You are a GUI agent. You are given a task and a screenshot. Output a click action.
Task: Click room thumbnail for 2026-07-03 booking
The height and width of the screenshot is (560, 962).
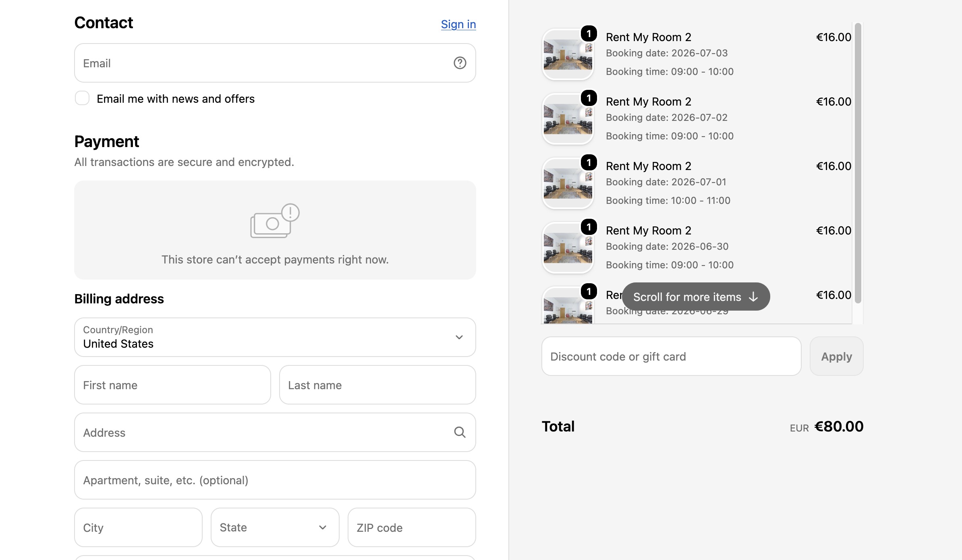coord(568,54)
